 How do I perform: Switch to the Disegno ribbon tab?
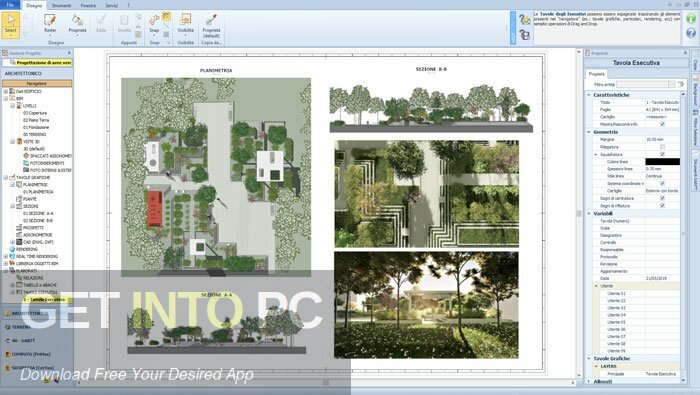tap(34, 5)
